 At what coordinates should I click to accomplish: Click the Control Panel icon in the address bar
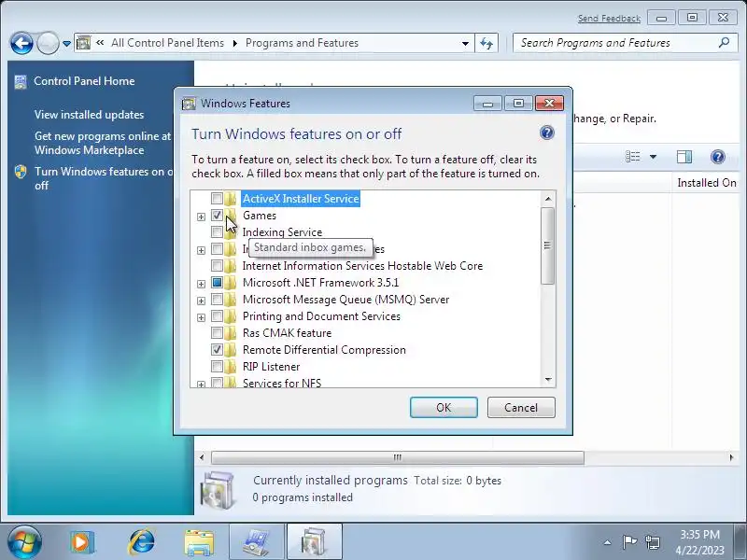click(x=84, y=43)
